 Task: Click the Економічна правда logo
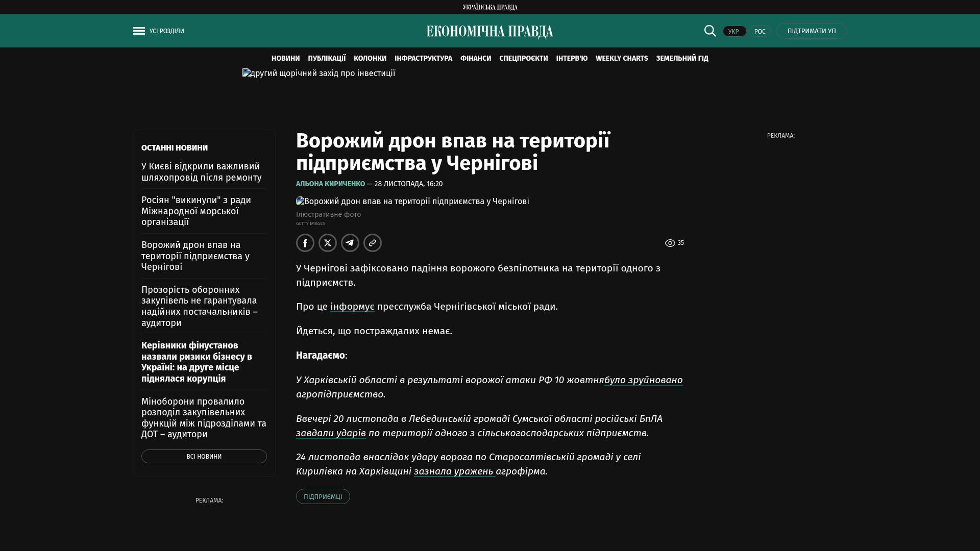(x=489, y=32)
